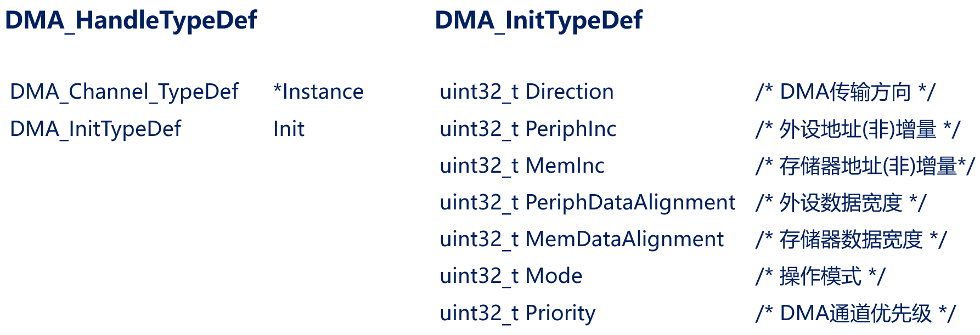Select the uint32_t Priority field
980x335 pixels.
[517, 314]
